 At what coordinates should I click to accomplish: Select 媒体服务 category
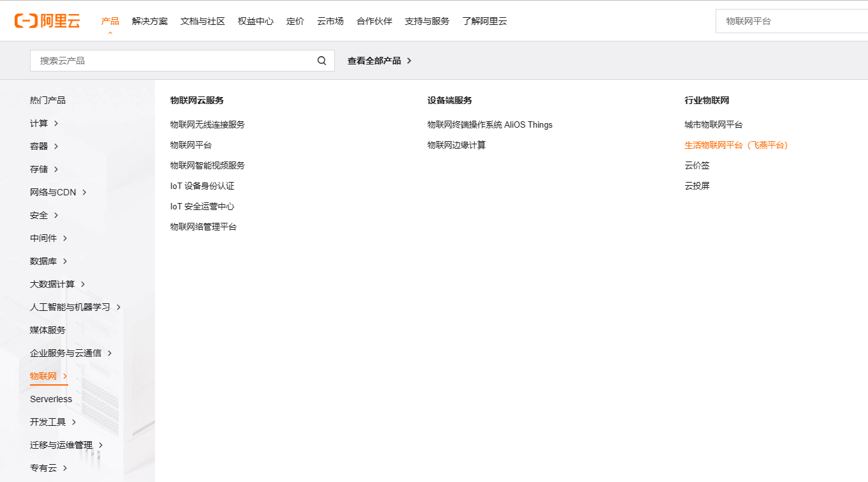click(x=48, y=330)
